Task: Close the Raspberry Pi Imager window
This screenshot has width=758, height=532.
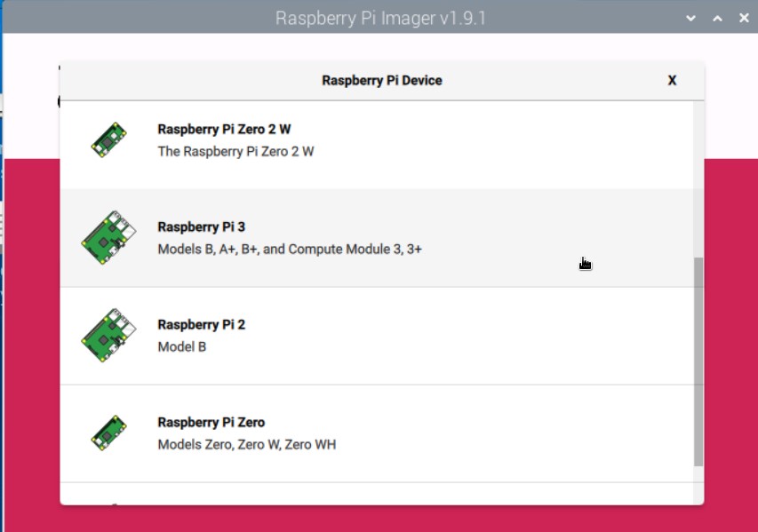Action: coord(744,19)
